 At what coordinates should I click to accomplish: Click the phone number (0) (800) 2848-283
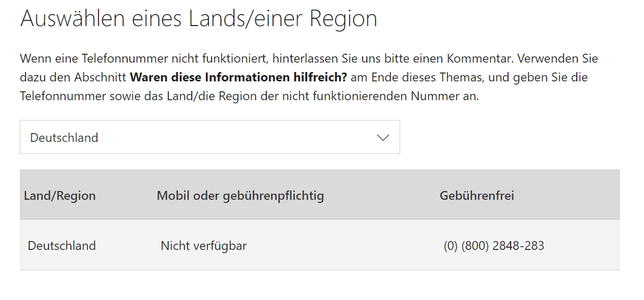pyautogui.click(x=494, y=246)
